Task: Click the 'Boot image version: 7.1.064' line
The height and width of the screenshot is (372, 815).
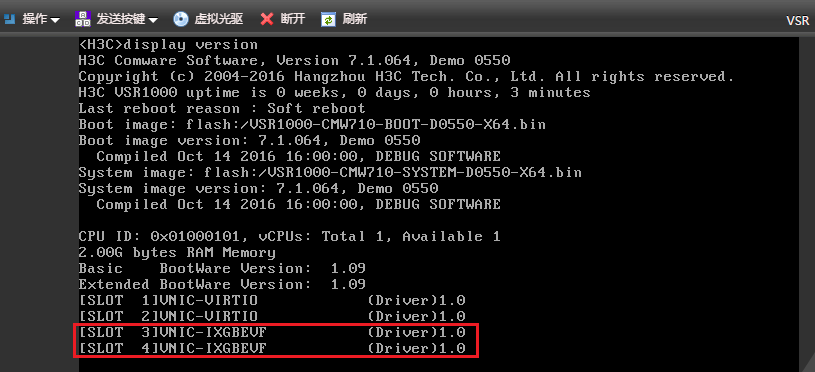Action: click(x=249, y=140)
